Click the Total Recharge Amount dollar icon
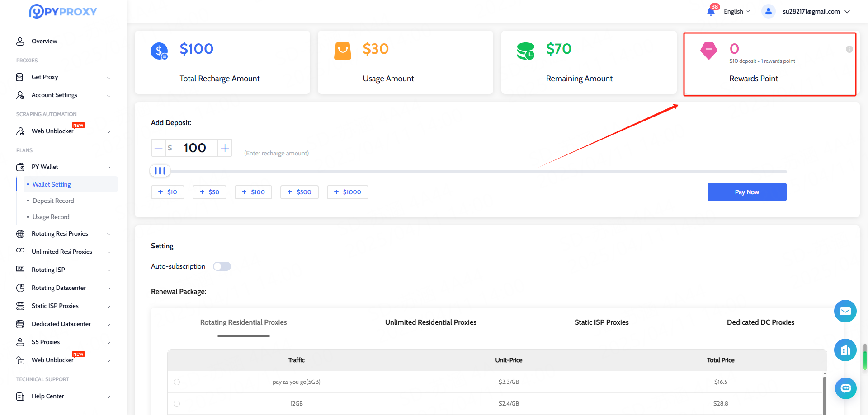This screenshot has height=415, width=868. (159, 51)
